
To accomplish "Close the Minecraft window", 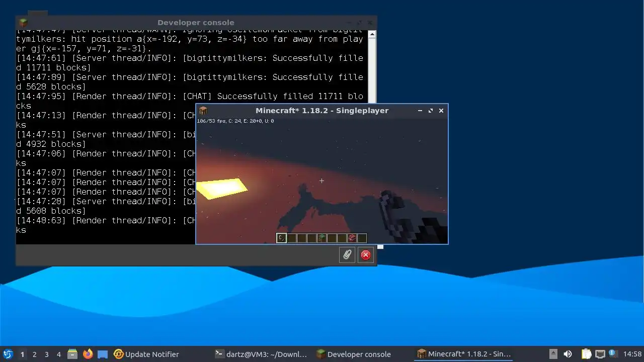I will pos(441,111).
